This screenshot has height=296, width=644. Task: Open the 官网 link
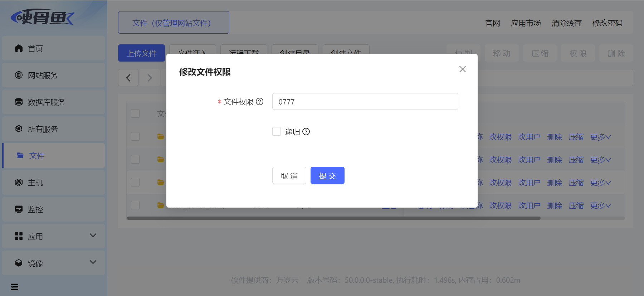pos(493,23)
